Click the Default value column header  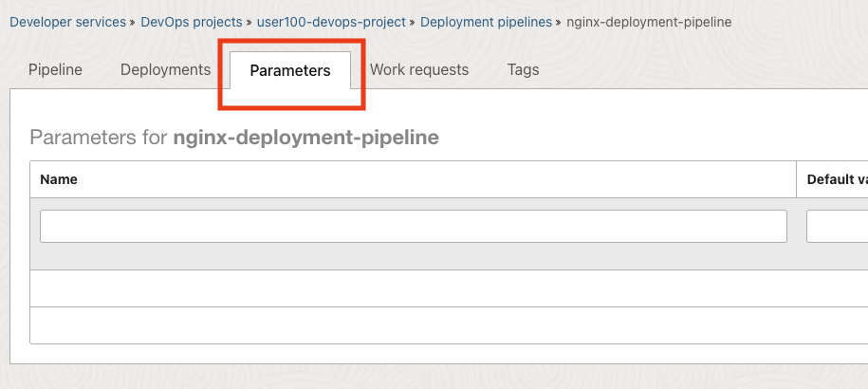point(837,179)
